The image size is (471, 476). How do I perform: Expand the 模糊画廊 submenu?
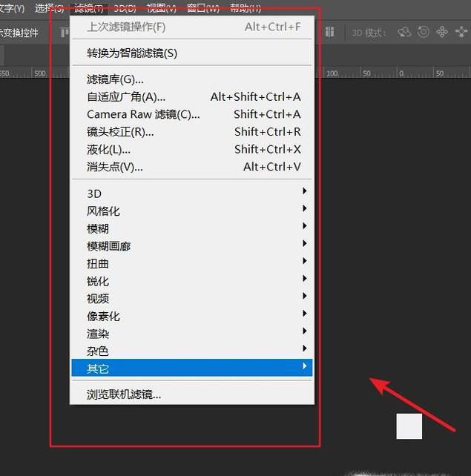pyautogui.click(x=192, y=246)
